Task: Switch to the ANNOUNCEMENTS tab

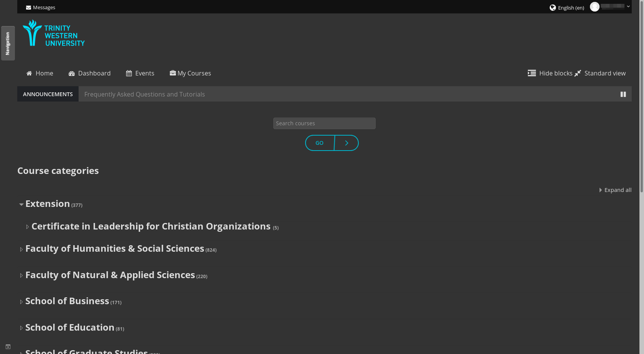Action: pyautogui.click(x=48, y=94)
